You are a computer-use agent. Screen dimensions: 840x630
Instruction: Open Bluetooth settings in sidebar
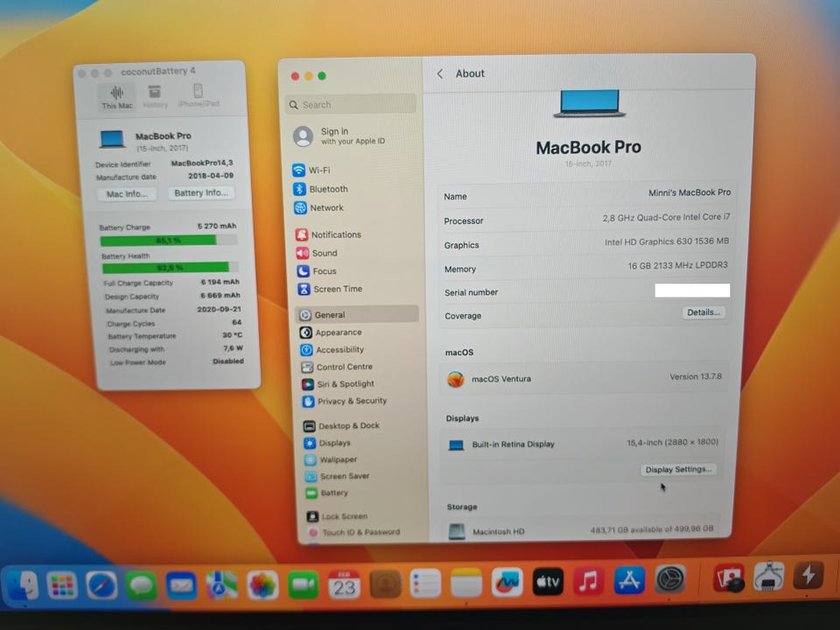tap(321, 189)
